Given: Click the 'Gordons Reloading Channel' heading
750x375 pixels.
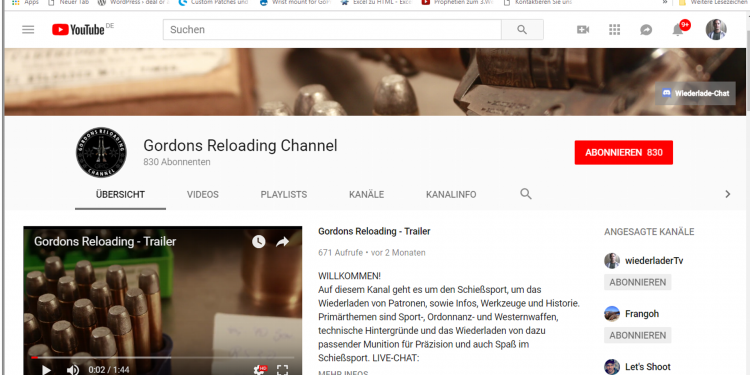Looking at the screenshot, I should coord(241,145).
